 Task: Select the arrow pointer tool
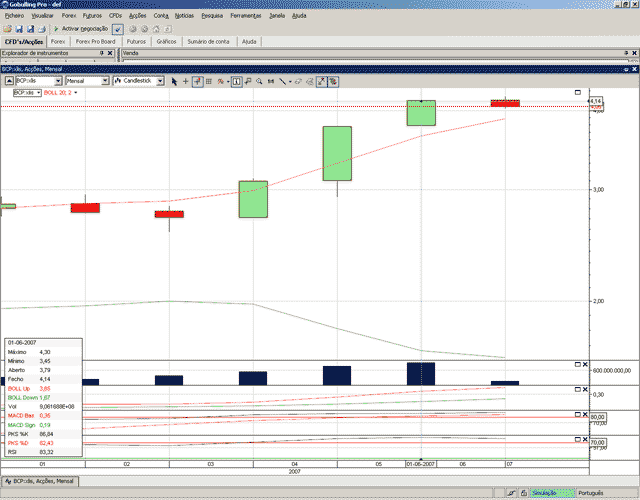(x=174, y=82)
